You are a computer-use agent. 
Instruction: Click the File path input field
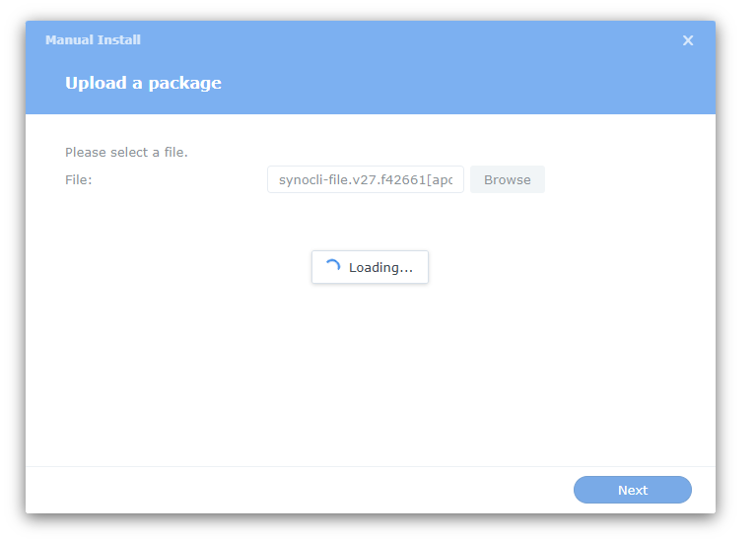pyautogui.click(x=366, y=179)
